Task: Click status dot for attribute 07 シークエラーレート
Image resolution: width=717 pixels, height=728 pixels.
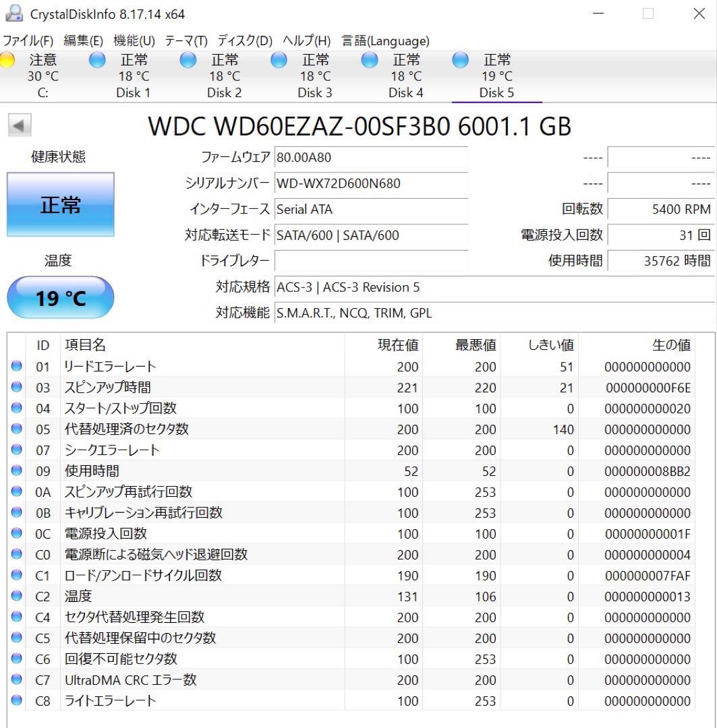Action: click(x=17, y=450)
